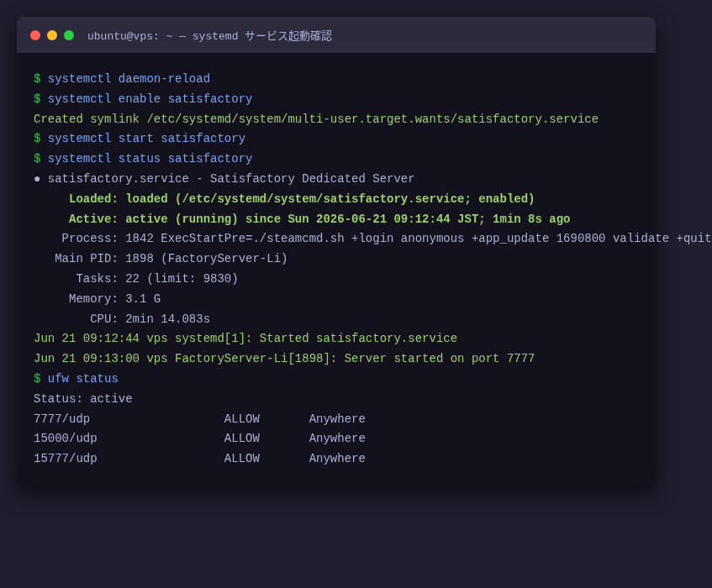Click the 'Status: active' output line
This screenshot has height=588, width=712.
point(82,398)
